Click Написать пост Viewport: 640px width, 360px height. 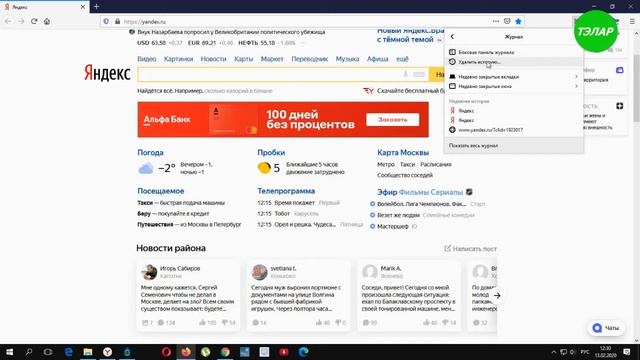coord(470,248)
